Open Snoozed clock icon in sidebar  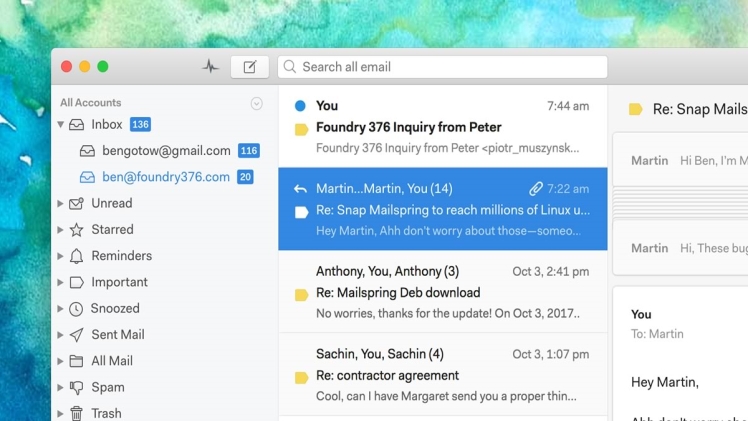click(x=76, y=309)
